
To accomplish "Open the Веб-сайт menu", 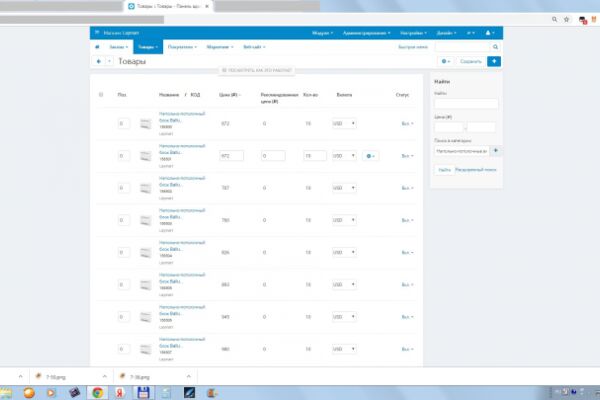I will [254, 47].
